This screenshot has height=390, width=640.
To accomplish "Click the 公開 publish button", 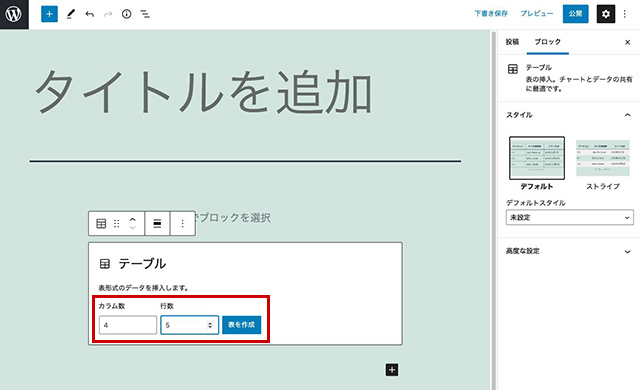I will click(x=576, y=14).
